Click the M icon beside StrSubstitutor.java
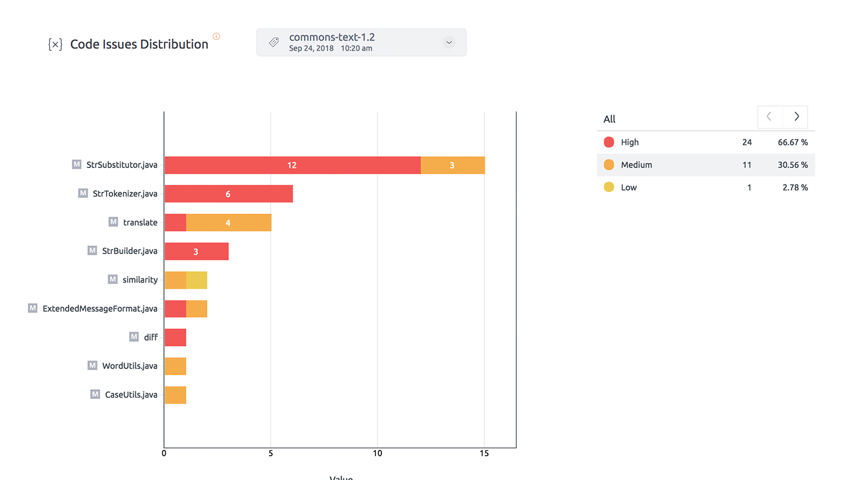This screenshot has height=480, width=868. (77, 164)
